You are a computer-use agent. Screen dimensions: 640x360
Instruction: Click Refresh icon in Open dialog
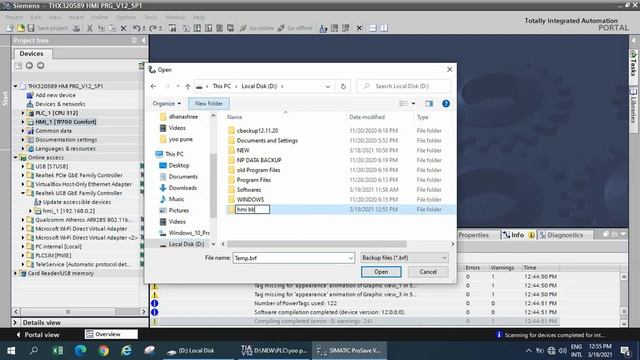[343, 87]
